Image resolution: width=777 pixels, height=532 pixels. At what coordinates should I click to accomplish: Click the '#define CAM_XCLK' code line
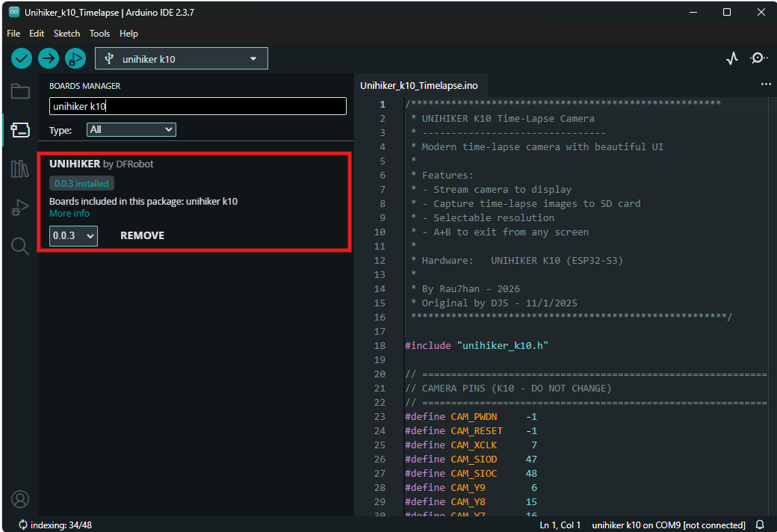[x=471, y=445]
